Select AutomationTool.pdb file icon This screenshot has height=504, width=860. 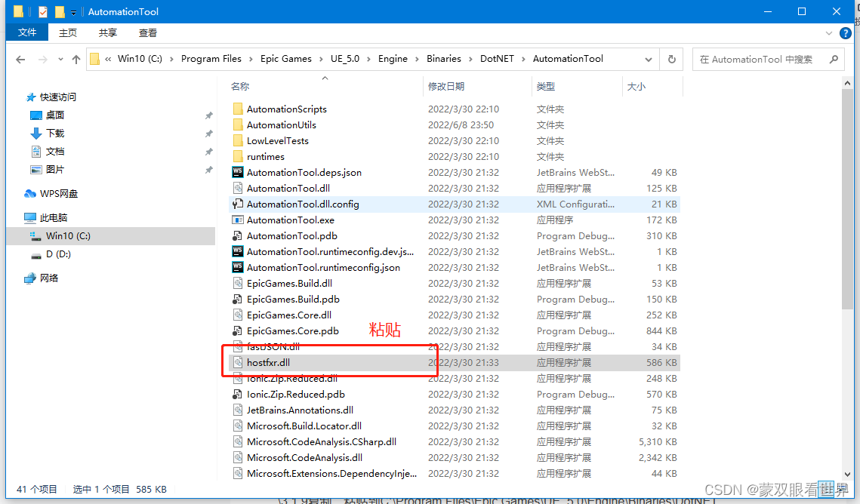pos(238,235)
